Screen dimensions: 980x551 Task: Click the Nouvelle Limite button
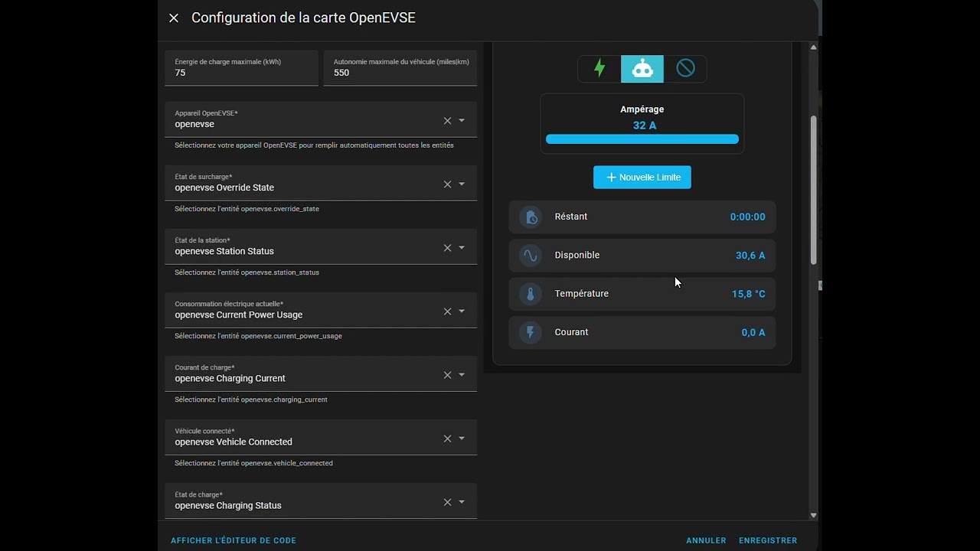click(x=642, y=178)
